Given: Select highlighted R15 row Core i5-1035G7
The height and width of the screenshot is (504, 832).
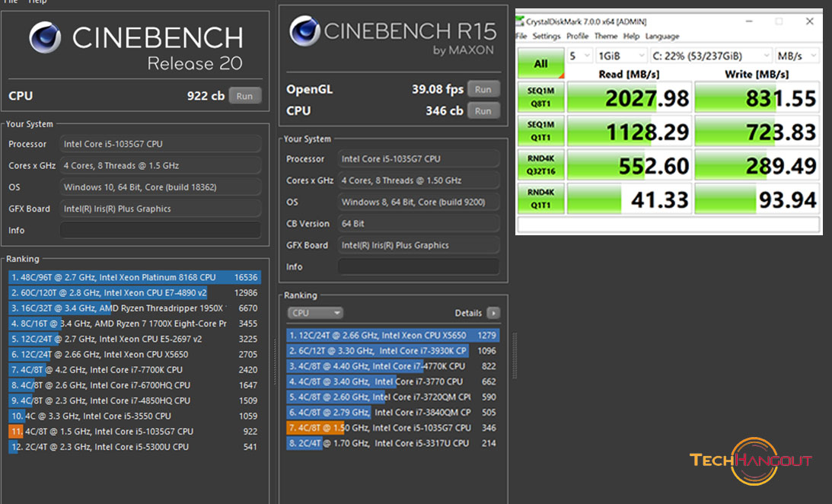Looking at the screenshot, I should (x=393, y=428).
